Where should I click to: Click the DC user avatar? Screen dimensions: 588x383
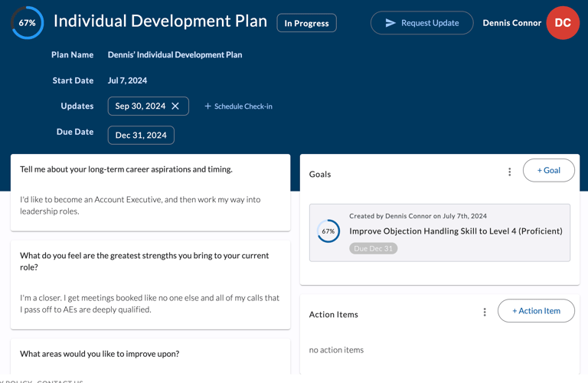pyautogui.click(x=563, y=23)
